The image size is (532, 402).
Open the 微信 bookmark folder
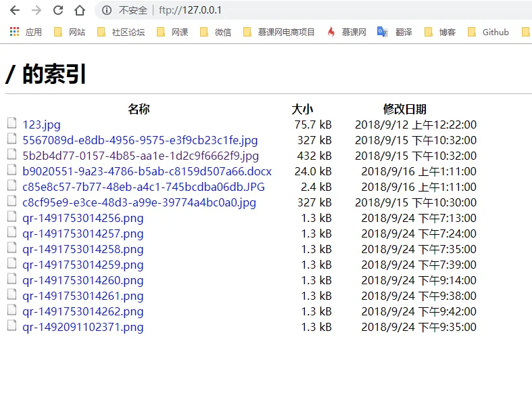tap(216, 32)
